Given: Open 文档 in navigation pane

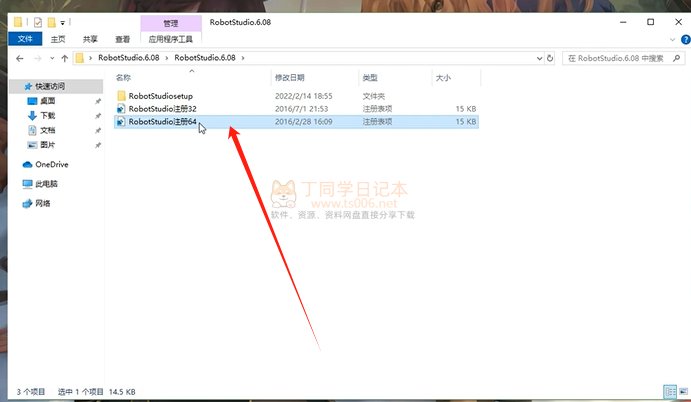Looking at the screenshot, I should pyautogui.click(x=48, y=130).
